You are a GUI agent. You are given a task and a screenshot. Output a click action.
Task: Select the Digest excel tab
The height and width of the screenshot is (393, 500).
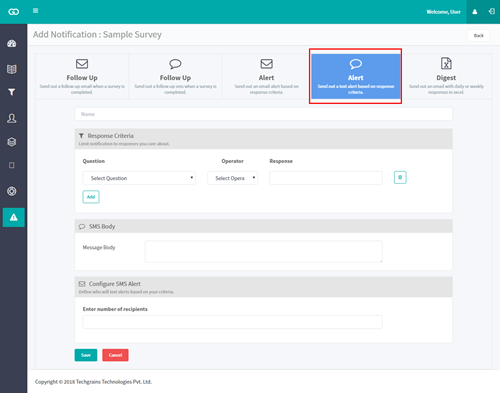(446, 76)
